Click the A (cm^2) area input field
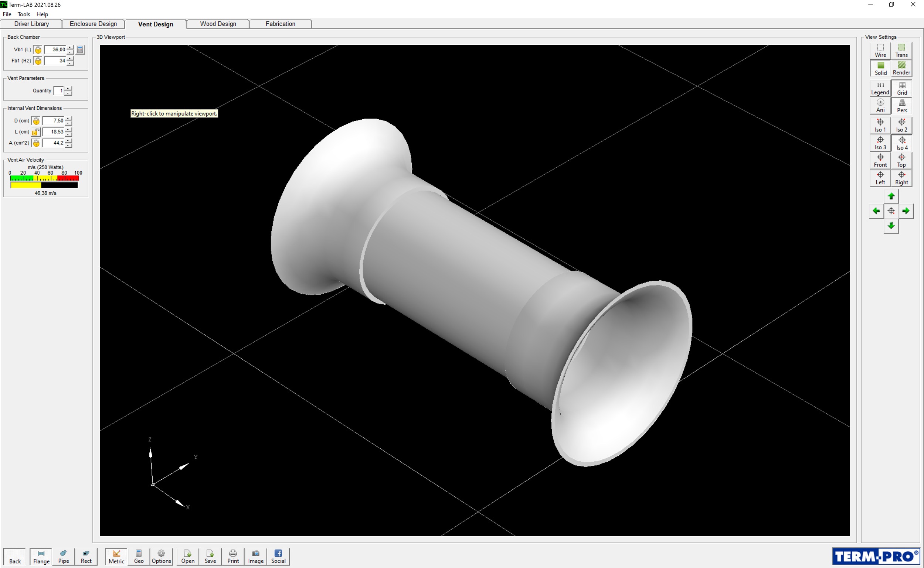This screenshot has width=924, height=568. (54, 143)
